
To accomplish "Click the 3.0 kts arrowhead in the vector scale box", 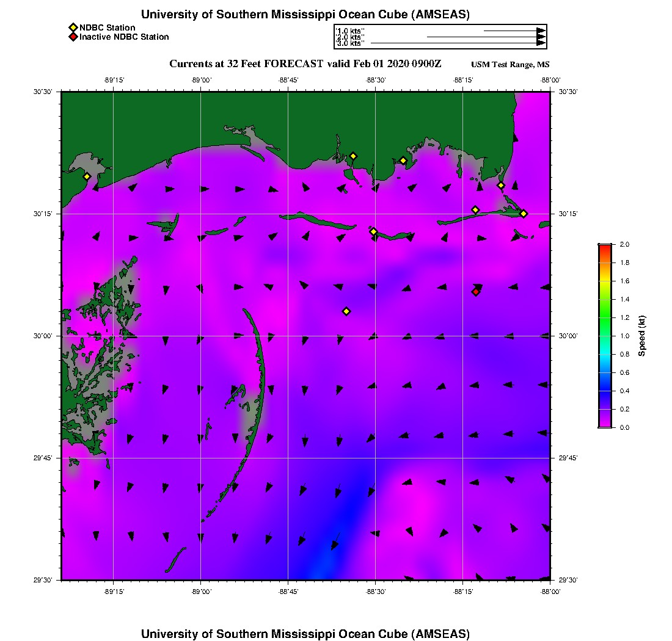I will [x=541, y=43].
